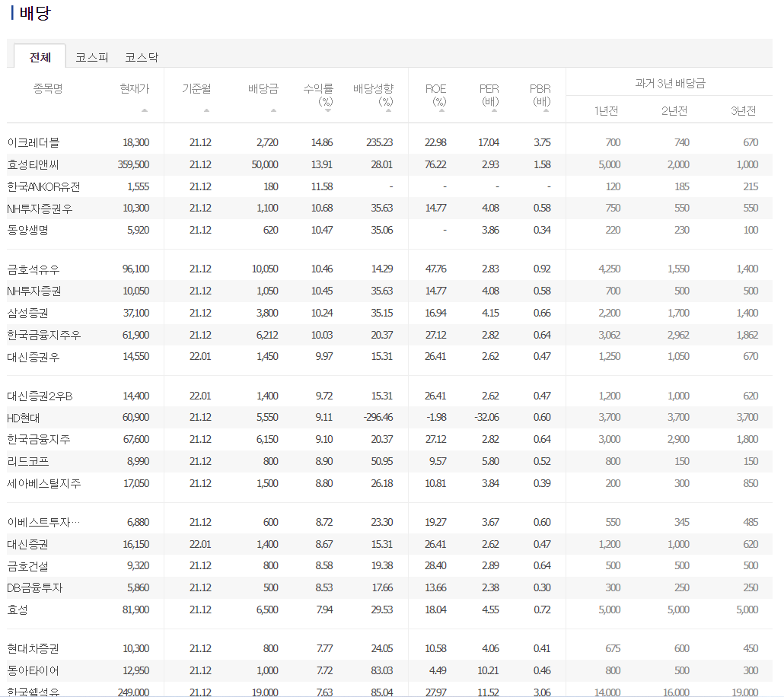Click the 3년전 column header
The width and height of the screenshot is (784, 697).
click(x=743, y=110)
